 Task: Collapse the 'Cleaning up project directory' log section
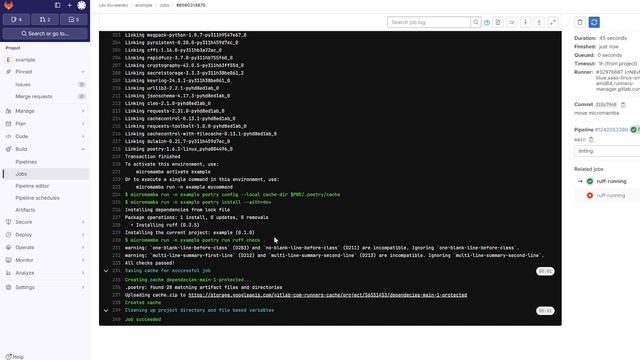106,310
